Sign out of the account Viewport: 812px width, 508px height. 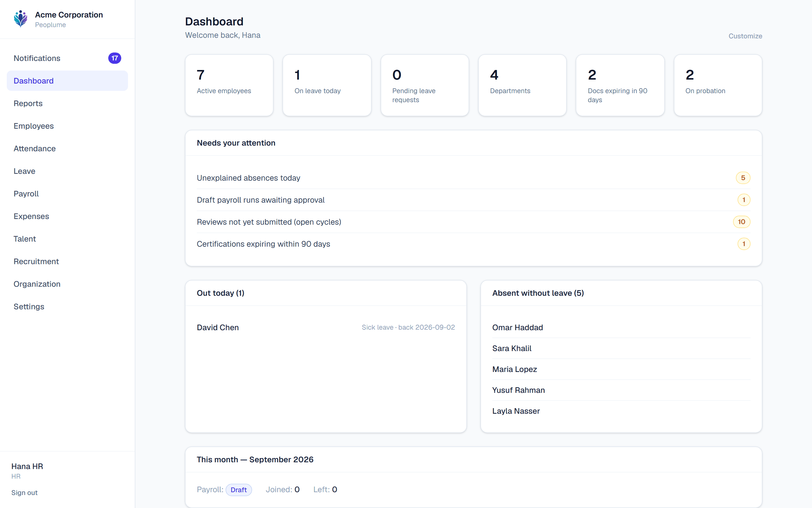25,492
